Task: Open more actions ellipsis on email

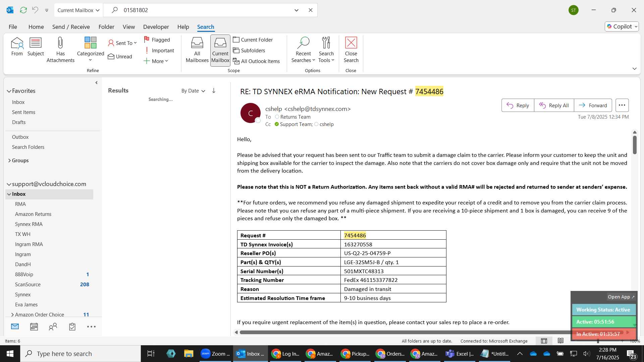Action: tap(622, 105)
